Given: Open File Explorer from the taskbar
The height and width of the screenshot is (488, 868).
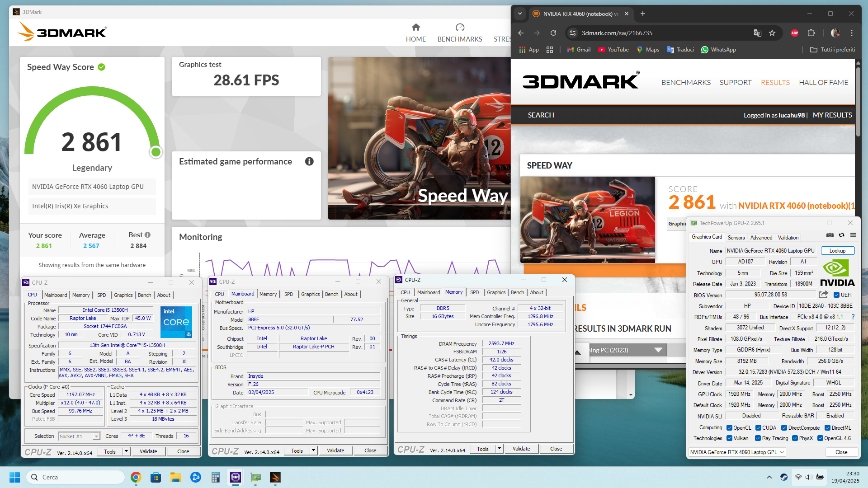Looking at the screenshot, I should (x=175, y=477).
